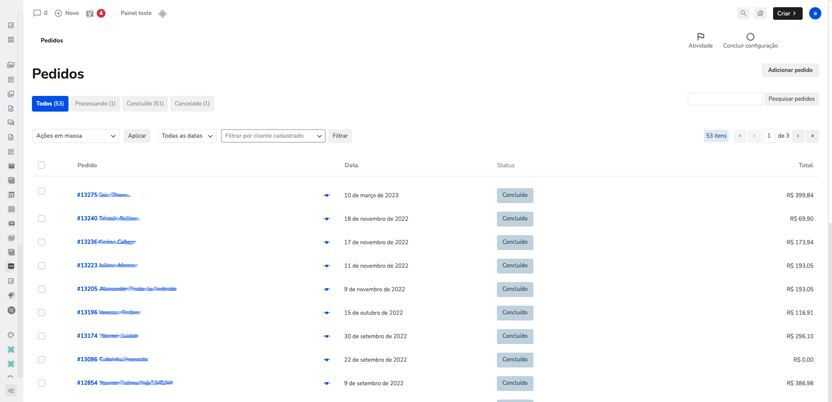Click the home icon beside Criar

click(x=760, y=14)
